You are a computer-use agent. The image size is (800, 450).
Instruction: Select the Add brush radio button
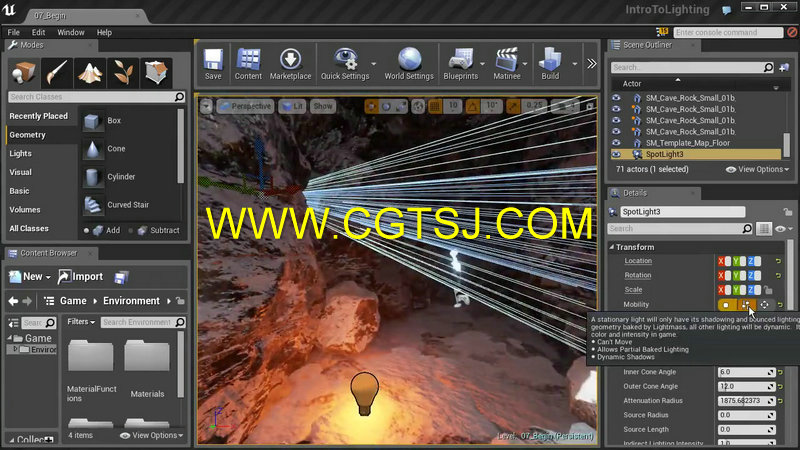pos(86,231)
